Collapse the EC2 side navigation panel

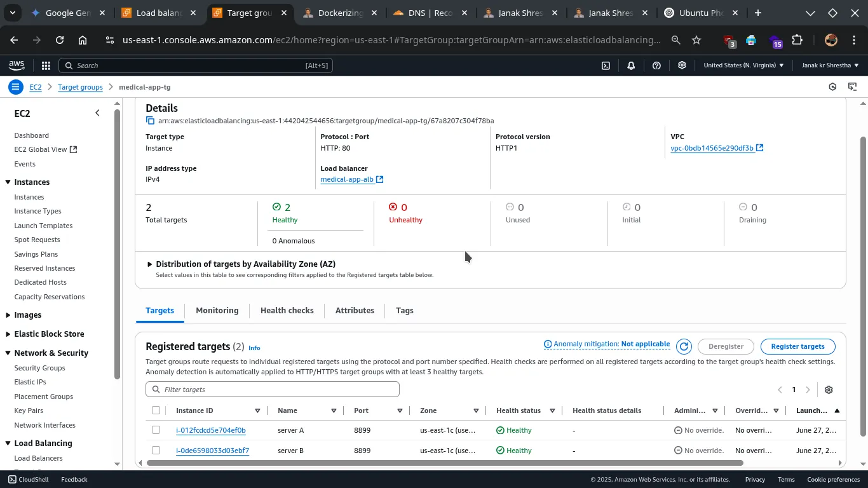(x=97, y=113)
